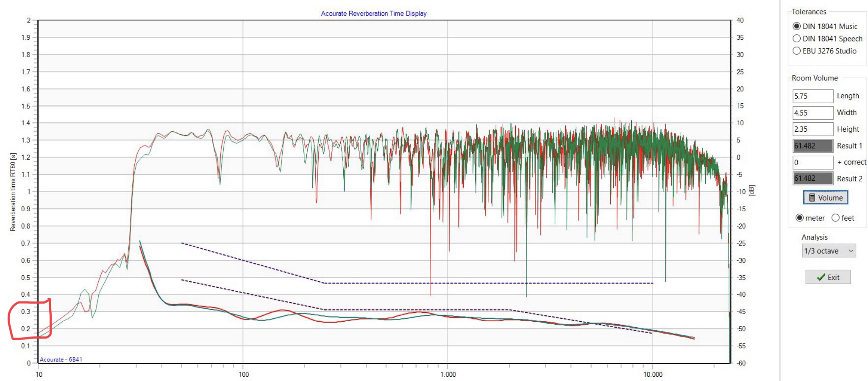Click the 100 frequency axis label
This screenshot has height=381, width=868.
click(x=244, y=374)
